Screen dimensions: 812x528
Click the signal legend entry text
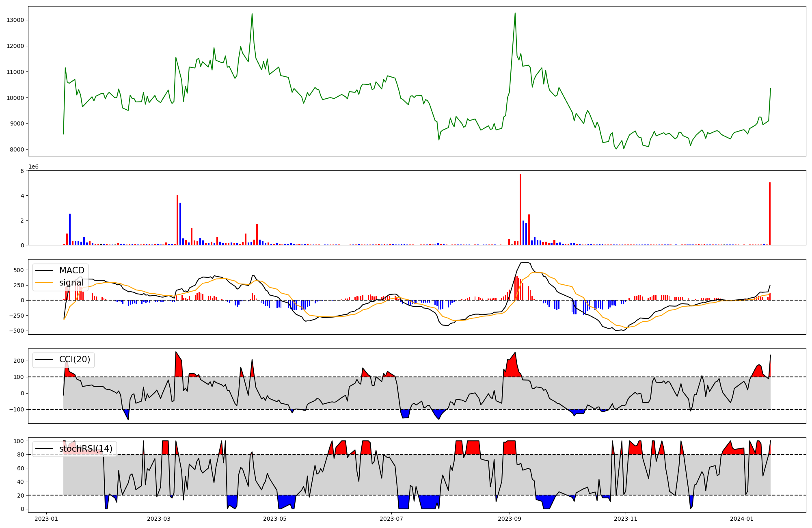pyautogui.click(x=71, y=283)
